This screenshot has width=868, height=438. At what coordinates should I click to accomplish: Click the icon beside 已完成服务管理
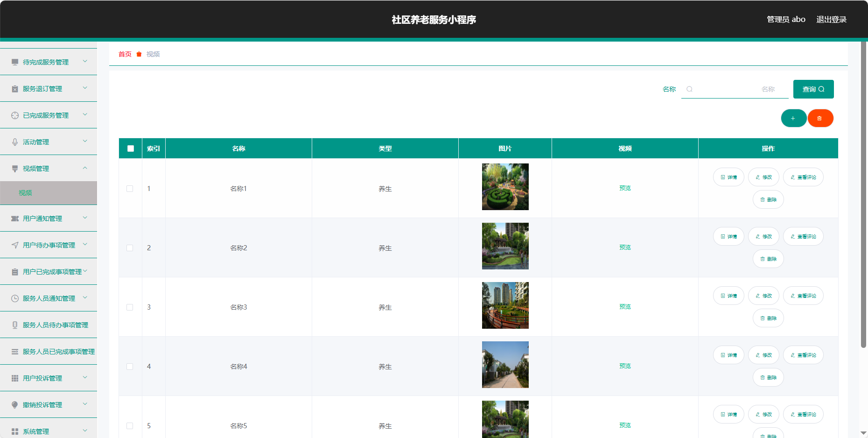click(15, 115)
